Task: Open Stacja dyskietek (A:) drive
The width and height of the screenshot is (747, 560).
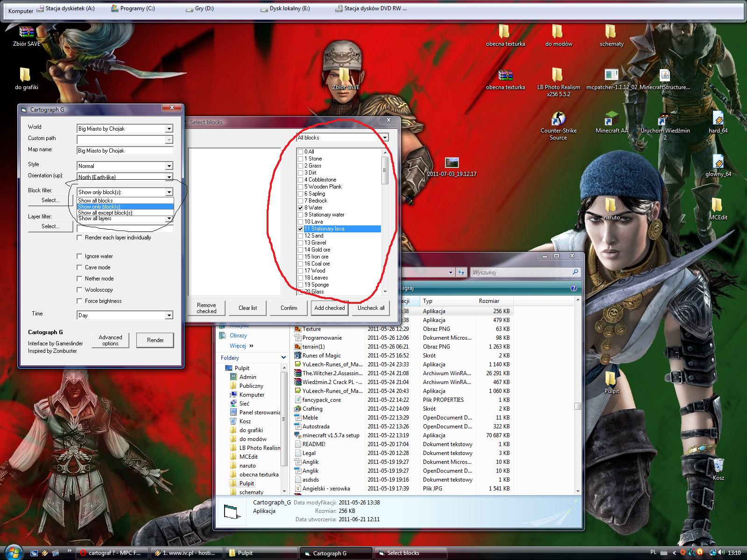Action: (x=66, y=8)
